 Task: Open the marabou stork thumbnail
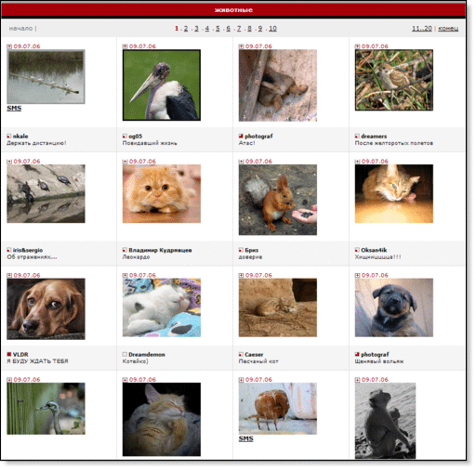point(162,85)
